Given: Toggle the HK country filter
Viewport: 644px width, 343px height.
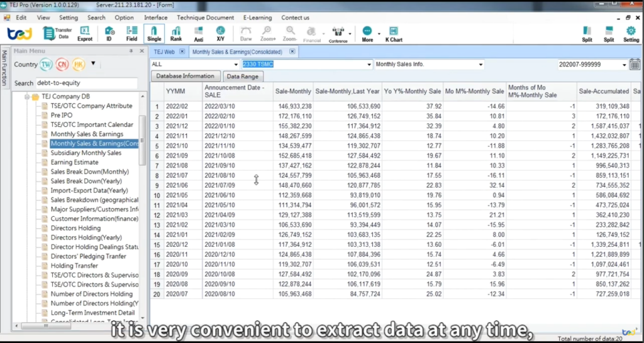Looking at the screenshot, I should tap(79, 65).
